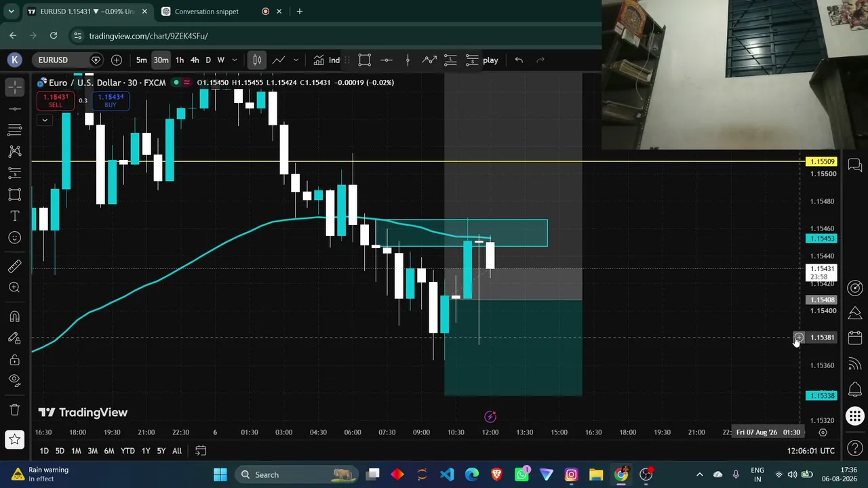Click the plus button on price scale

pos(799,338)
